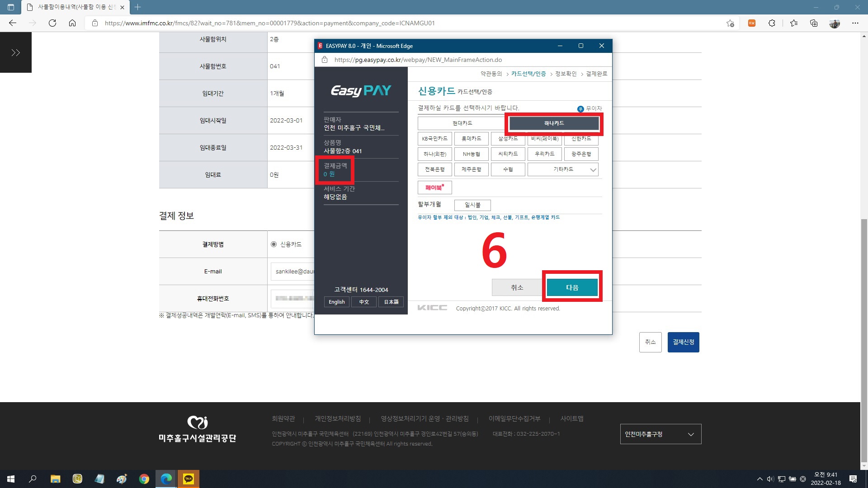
Task: Open Chrome from the taskbar
Action: click(144, 479)
